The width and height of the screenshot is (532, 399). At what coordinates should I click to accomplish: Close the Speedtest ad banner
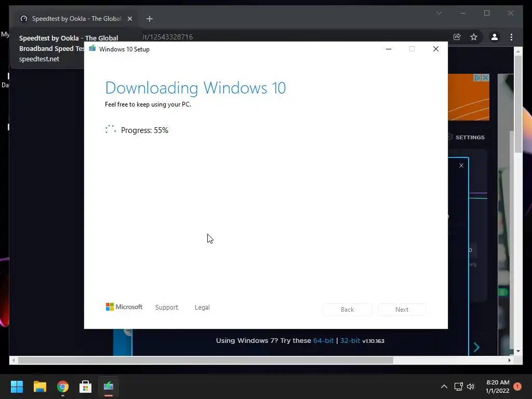click(x=486, y=78)
